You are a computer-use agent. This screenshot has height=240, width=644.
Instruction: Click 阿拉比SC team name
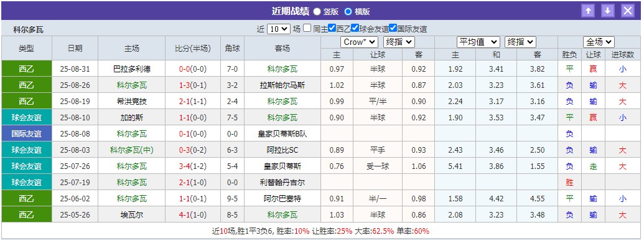tap(282, 150)
